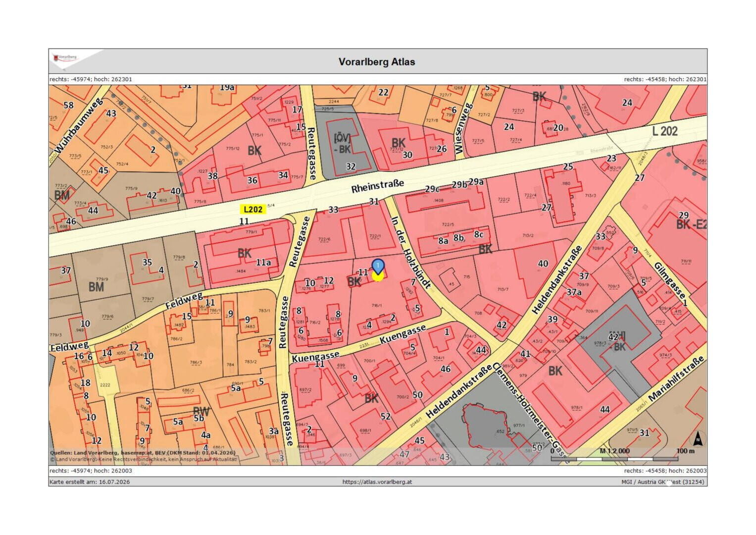Select the BW zone label at bottom left
This screenshot has width=756, height=535.
tap(201, 411)
